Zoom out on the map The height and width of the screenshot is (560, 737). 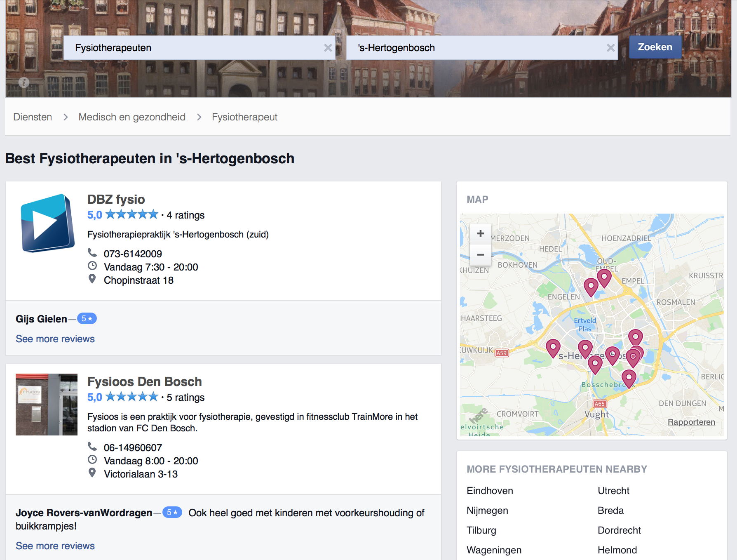481,254
